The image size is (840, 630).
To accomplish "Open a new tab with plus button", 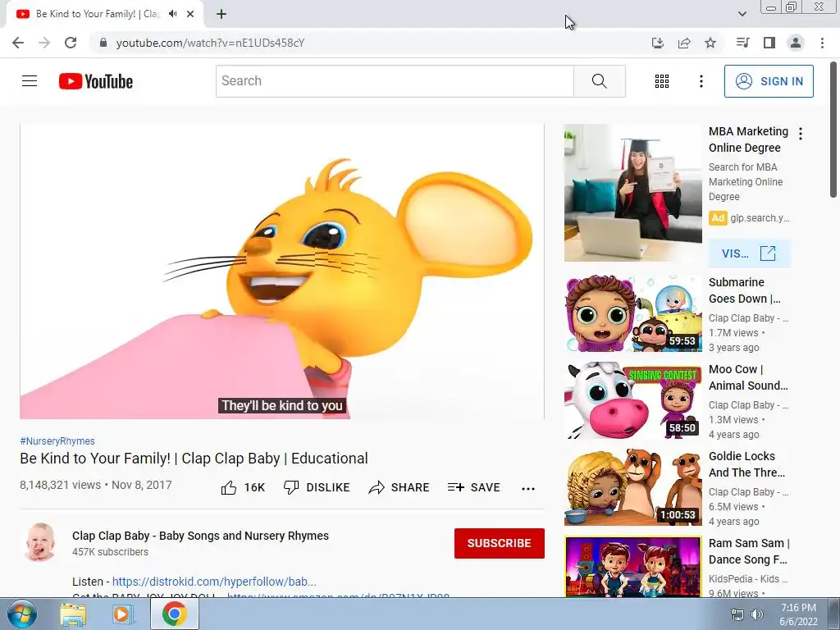I will [x=221, y=14].
